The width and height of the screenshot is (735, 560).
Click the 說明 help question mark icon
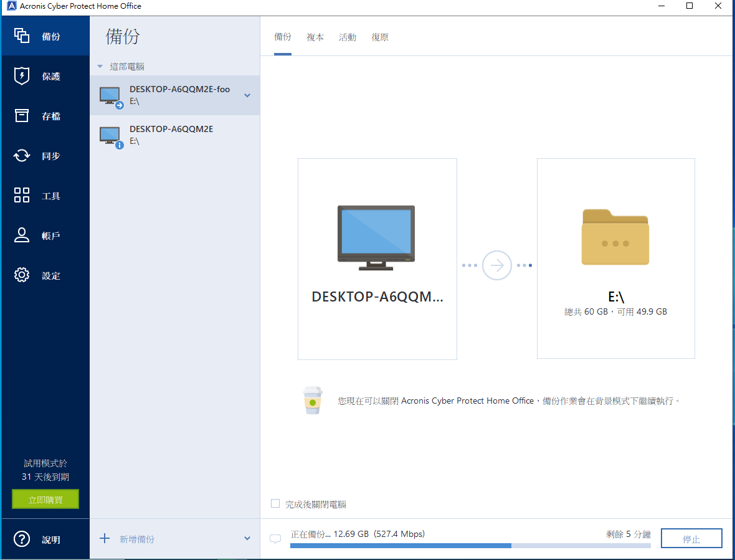(x=22, y=539)
